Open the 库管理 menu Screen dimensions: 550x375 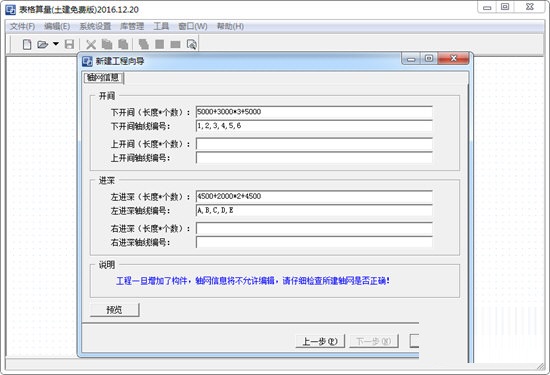coord(132,26)
